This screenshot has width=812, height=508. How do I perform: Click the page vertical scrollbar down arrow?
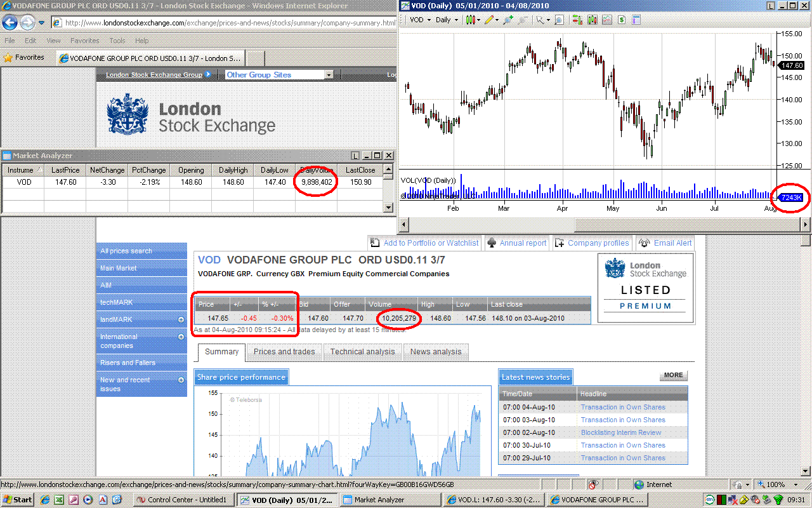click(806, 471)
